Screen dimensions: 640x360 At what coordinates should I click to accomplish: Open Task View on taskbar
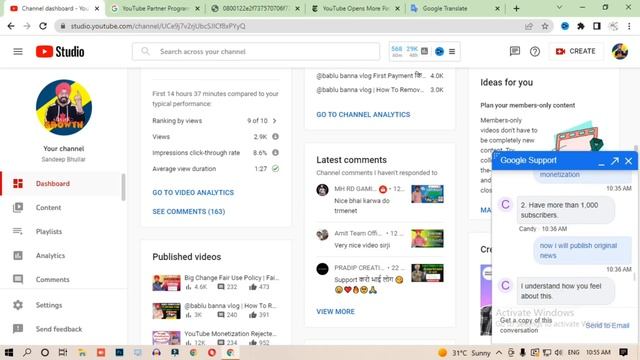tap(63, 352)
